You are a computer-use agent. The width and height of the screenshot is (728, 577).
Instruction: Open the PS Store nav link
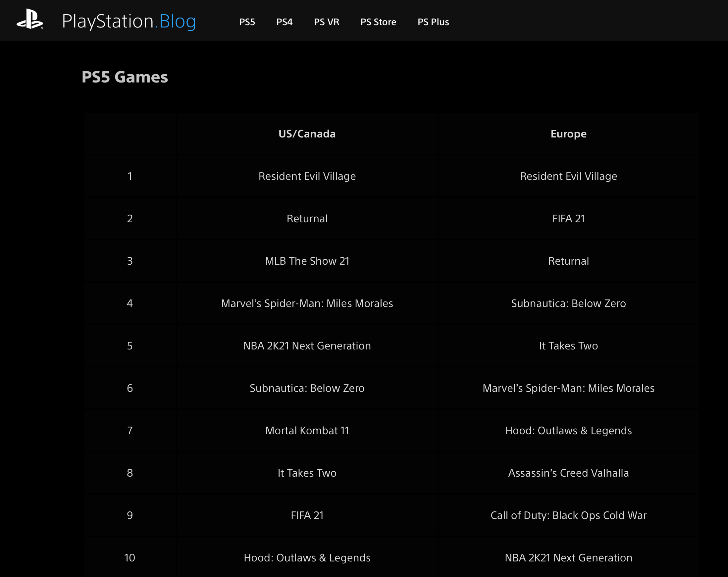378,22
